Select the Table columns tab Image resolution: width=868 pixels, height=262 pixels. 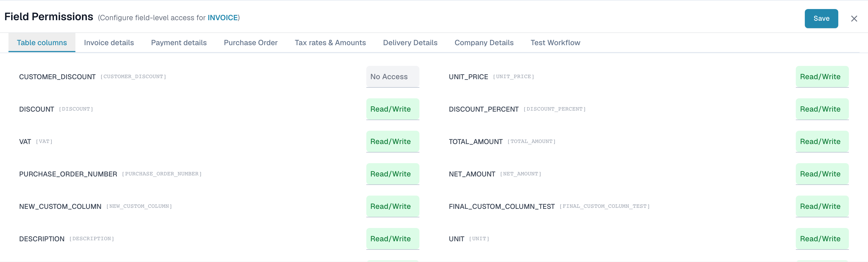tap(42, 43)
